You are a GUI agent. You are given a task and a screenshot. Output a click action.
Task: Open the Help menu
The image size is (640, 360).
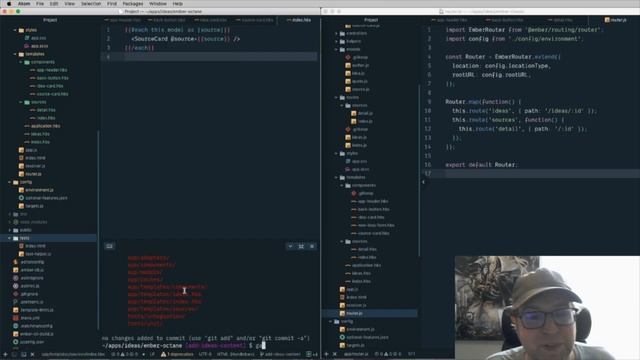178,4
